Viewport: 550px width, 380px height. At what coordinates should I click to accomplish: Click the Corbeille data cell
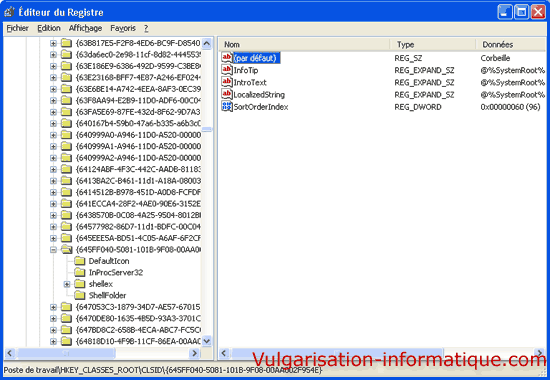(495, 58)
